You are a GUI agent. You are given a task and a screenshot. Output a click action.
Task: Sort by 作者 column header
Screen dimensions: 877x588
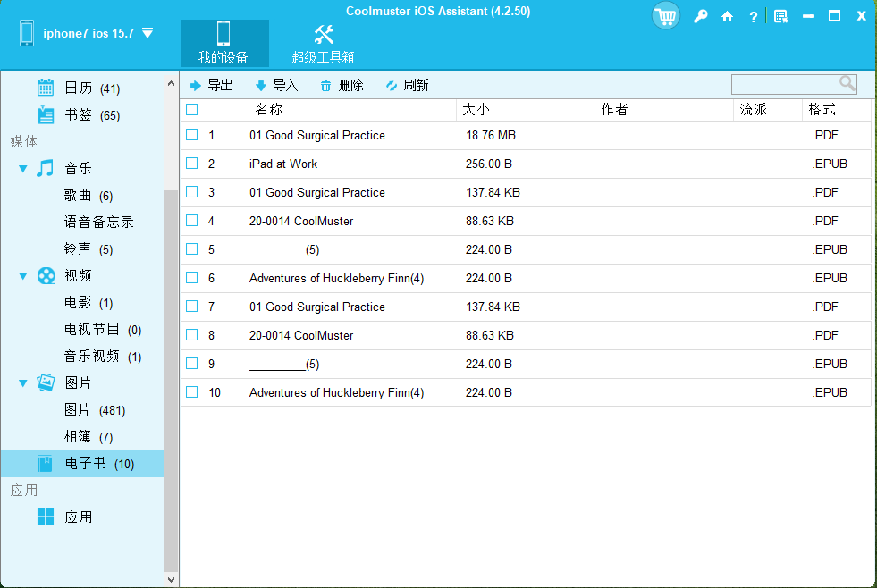coord(664,110)
